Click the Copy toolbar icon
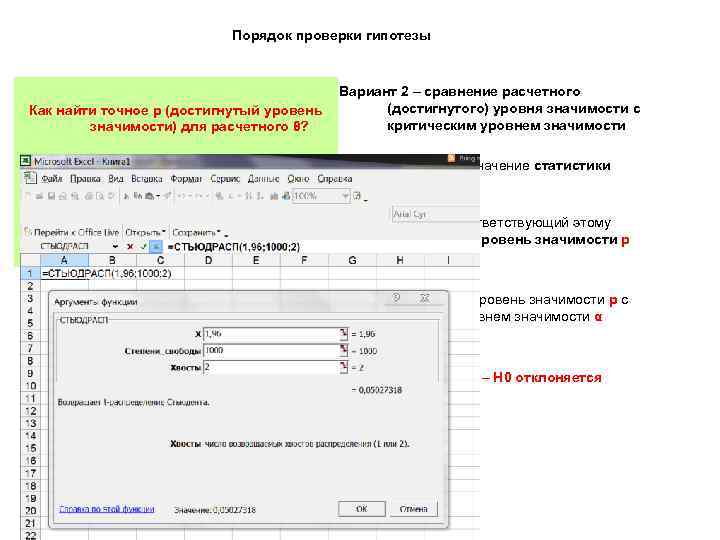 click(x=137, y=196)
